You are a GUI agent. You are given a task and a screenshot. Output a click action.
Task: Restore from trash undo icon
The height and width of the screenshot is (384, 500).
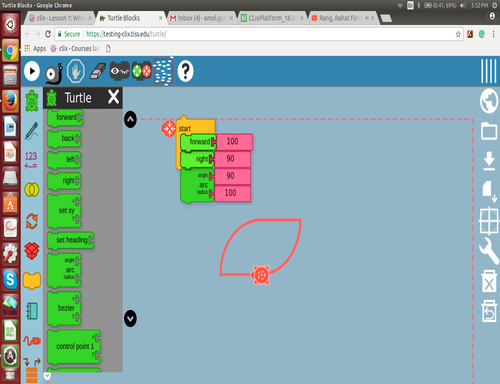tap(489, 311)
